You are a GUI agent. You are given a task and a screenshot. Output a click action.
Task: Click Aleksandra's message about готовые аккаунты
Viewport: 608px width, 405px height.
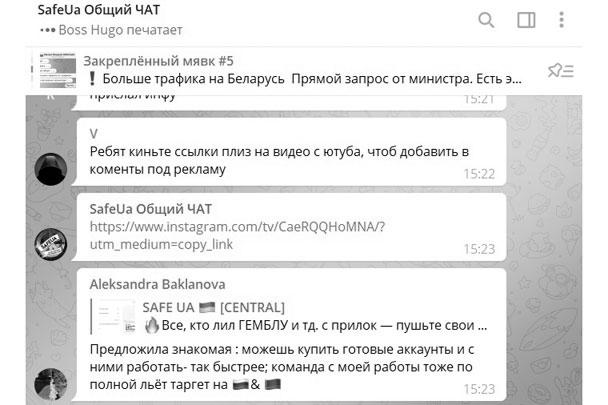(x=282, y=367)
